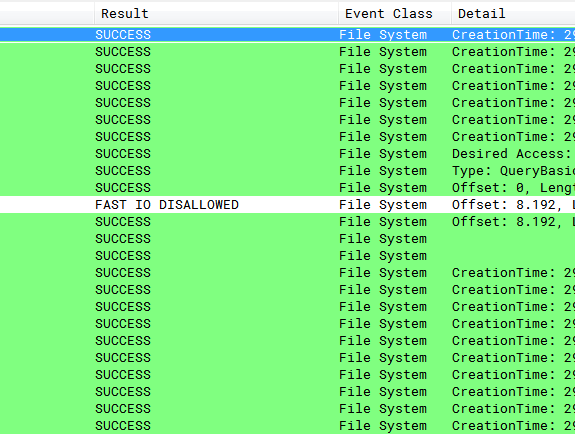Select the green SUCCESS row with Offset: 8.192
575x441 pixels.
[288, 222]
